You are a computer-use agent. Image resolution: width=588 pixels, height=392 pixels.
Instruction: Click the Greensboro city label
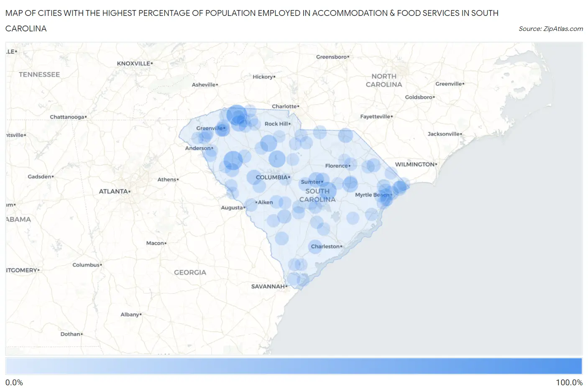coord(332,57)
